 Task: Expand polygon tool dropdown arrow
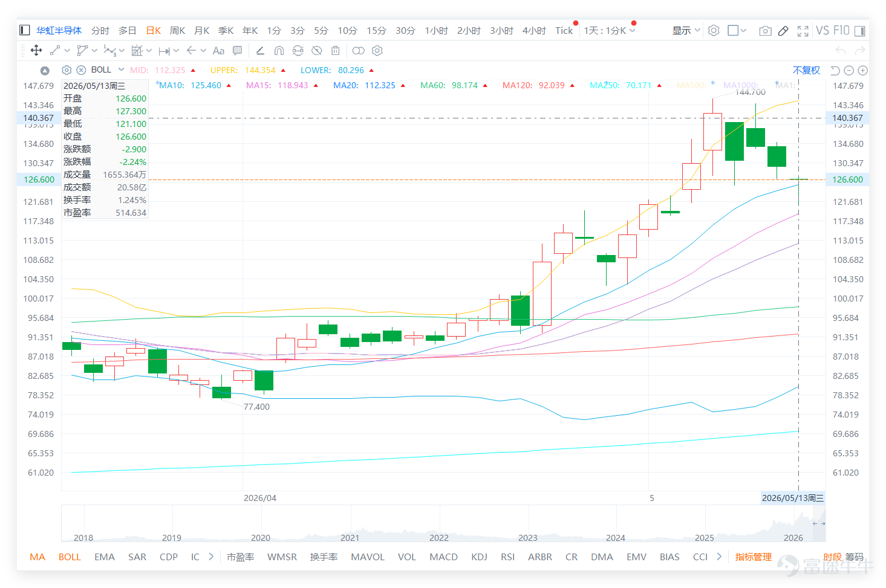click(94, 51)
